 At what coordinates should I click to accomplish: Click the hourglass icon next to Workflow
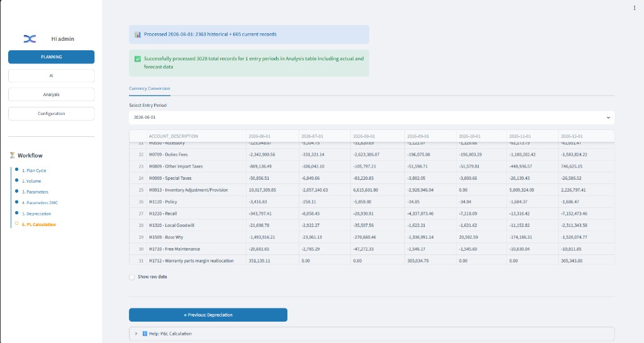13,155
